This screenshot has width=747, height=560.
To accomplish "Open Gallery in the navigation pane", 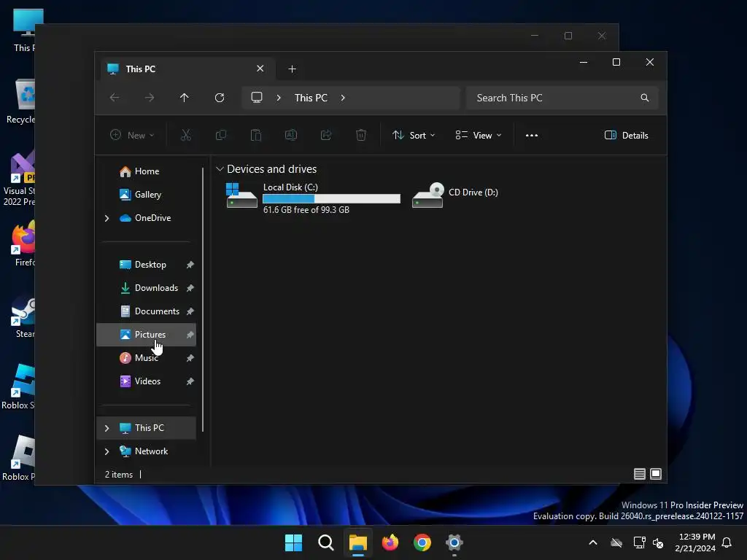I will [x=147, y=195].
